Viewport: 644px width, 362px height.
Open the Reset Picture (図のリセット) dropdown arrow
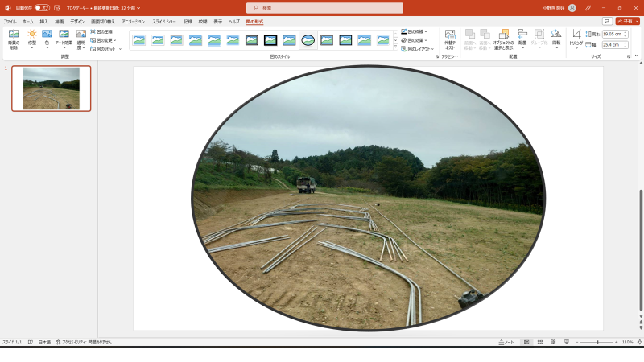pyautogui.click(x=120, y=49)
